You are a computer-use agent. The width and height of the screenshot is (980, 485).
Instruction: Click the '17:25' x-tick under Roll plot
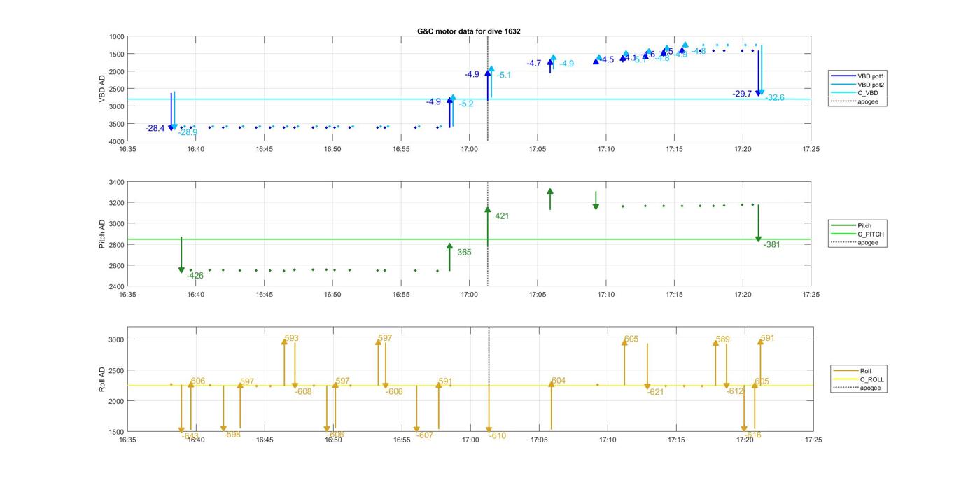[813, 440]
